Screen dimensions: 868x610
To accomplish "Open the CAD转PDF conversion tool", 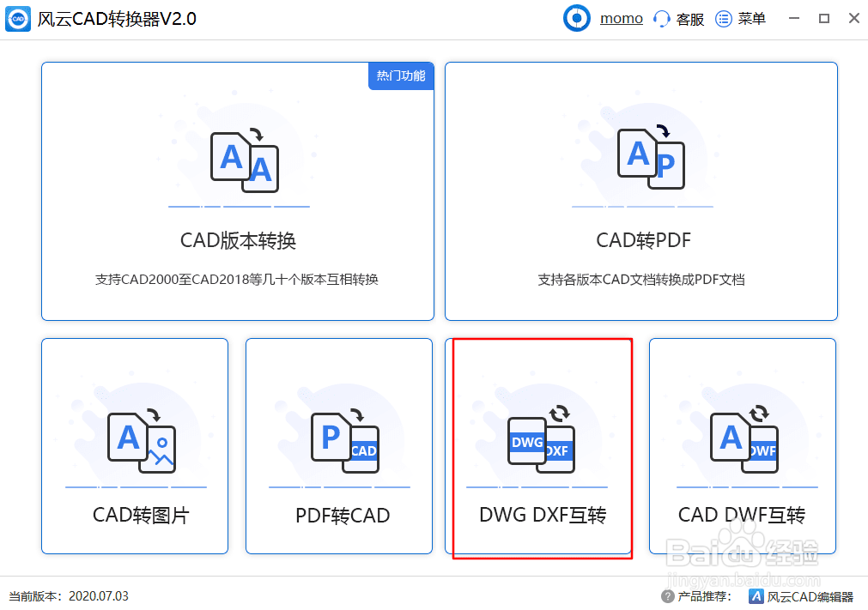I will pos(640,190).
